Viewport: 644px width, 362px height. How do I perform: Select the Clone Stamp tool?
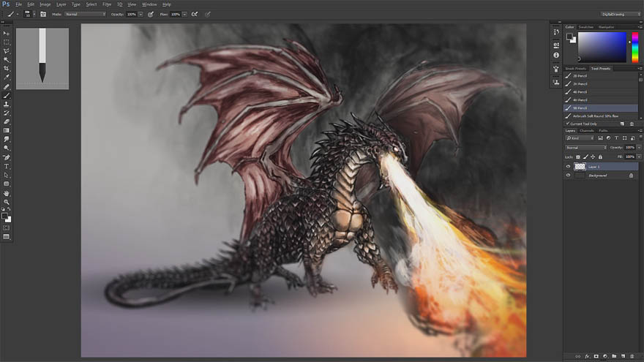tap(6, 105)
